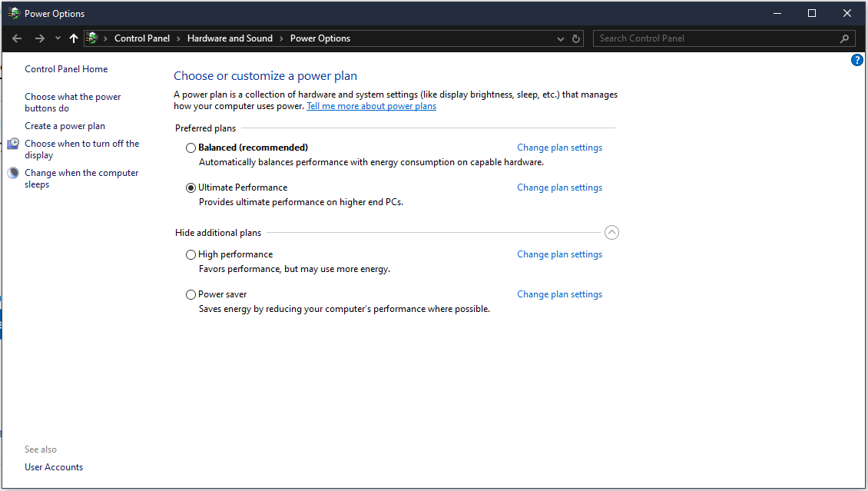This screenshot has width=868, height=491.
Task: Click the Forward navigation arrow
Action: click(x=40, y=38)
